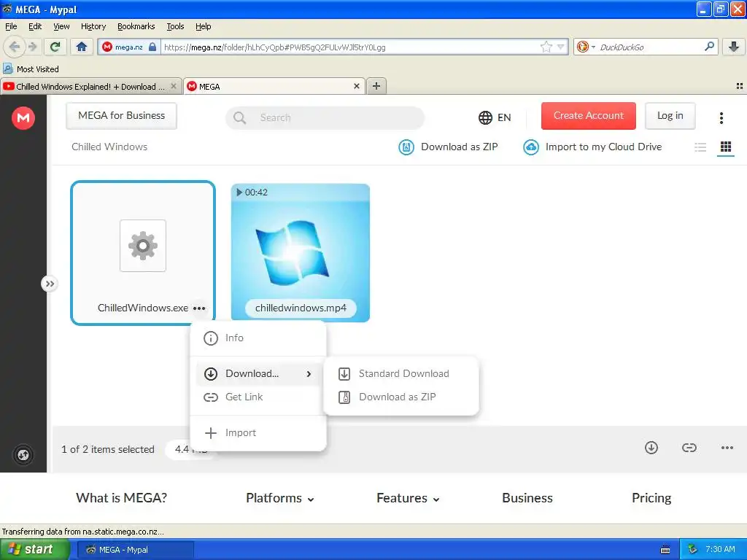Click MEGA - Mypal taskbar button
Screen dimensions: 747x560
pos(136,550)
